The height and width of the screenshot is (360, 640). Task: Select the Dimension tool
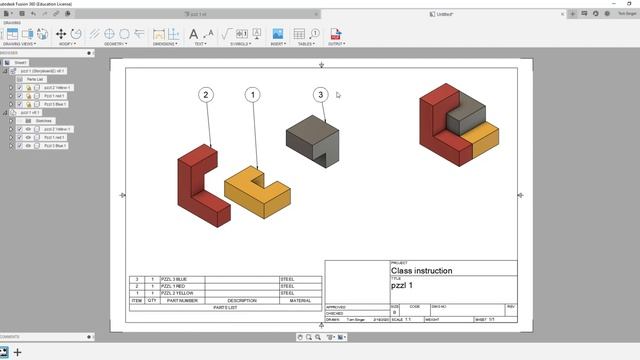coord(158,34)
